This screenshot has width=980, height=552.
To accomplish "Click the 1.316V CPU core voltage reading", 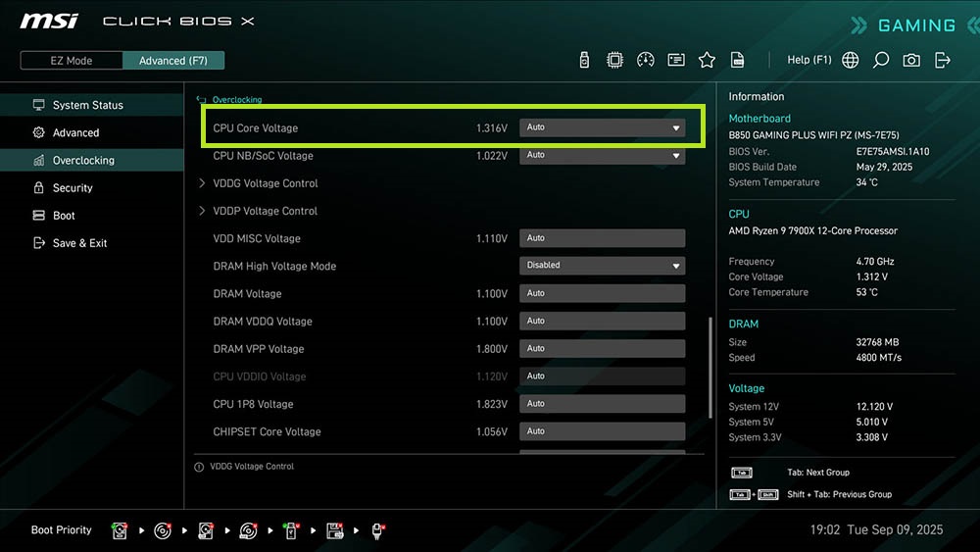I will (491, 128).
